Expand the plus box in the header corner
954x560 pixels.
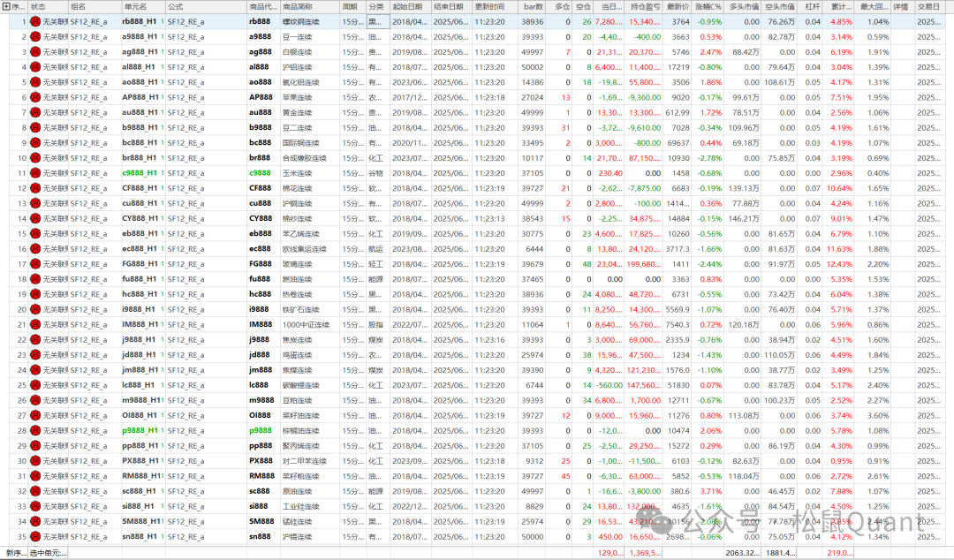[5, 6]
